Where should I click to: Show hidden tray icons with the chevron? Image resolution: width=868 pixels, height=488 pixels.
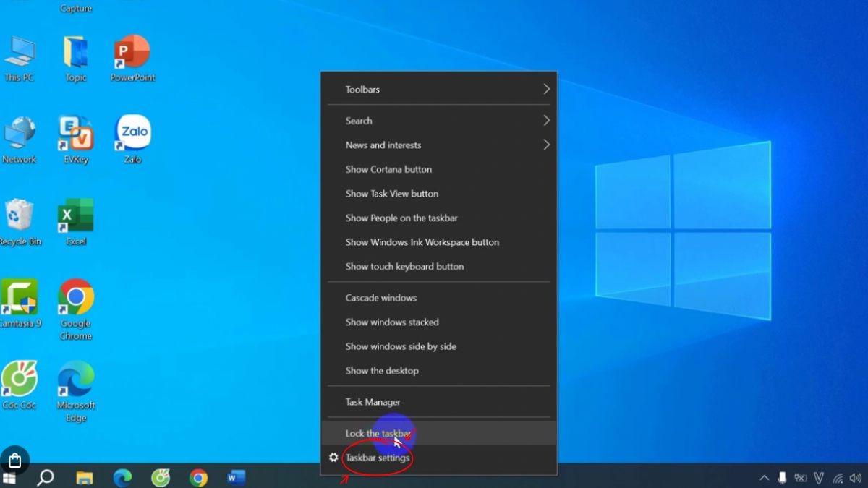(764, 478)
